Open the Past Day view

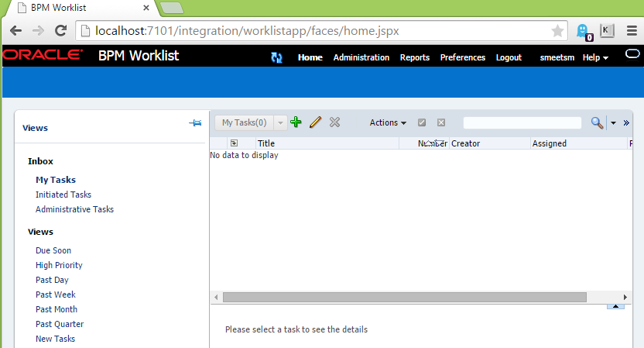[x=52, y=280]
